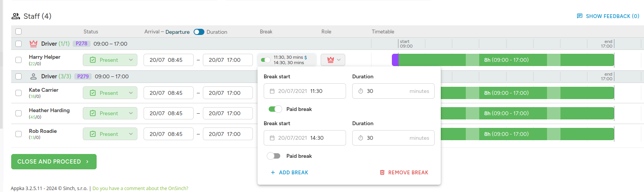Image resolution: width=644 pixels, height=192 pixels.
Task: Click Heather Harding's departure time field
Action: 228,113
